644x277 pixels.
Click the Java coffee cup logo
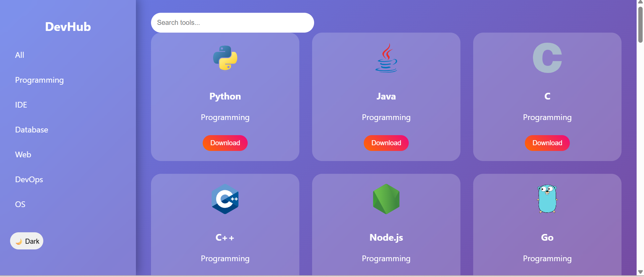pos(386,58)
